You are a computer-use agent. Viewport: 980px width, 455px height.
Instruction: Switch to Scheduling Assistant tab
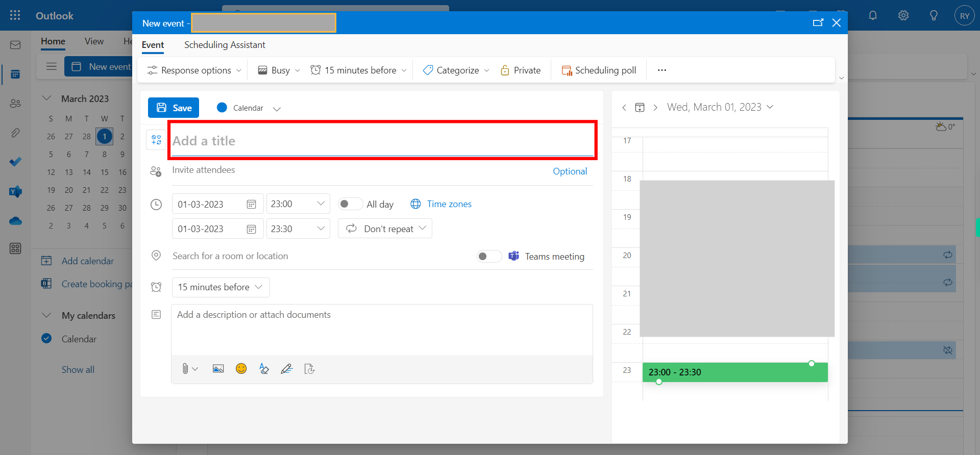tap(225, 45)
